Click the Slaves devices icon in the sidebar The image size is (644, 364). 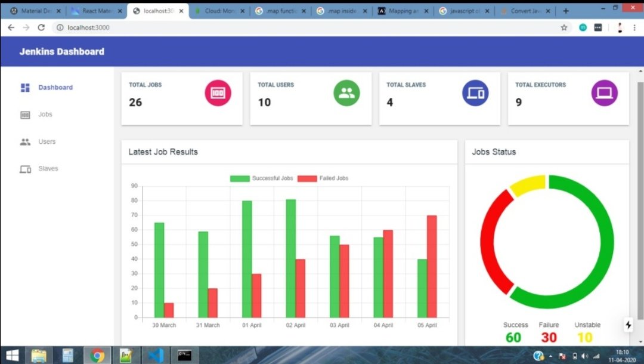[x=25, y=169]
